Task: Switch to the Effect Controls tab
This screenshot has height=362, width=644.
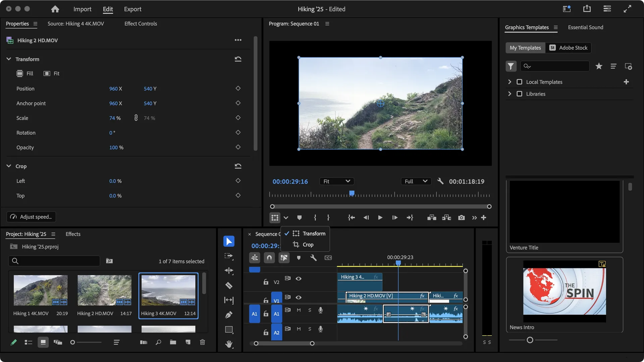Action: coord(141,23)
